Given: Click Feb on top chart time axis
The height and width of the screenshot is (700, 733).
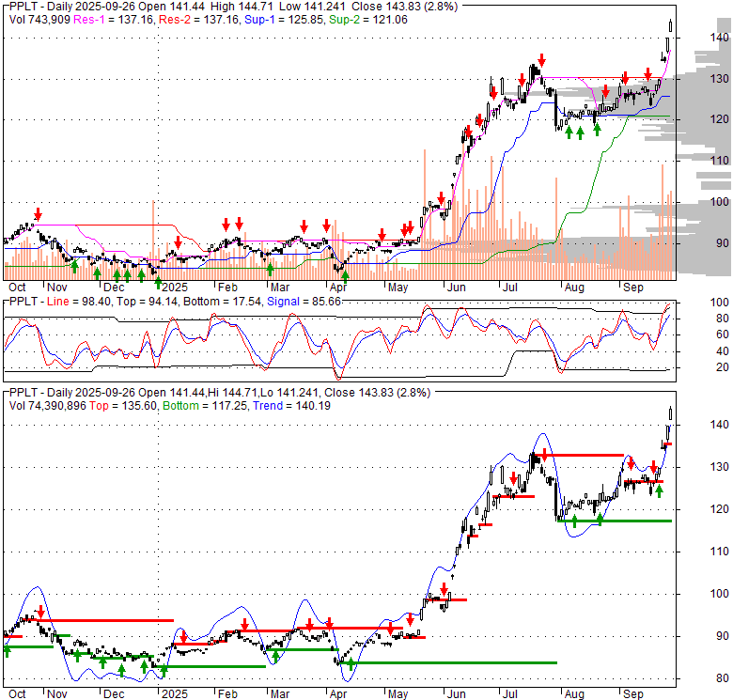Looking at the screenshot, I should [227, 288].
